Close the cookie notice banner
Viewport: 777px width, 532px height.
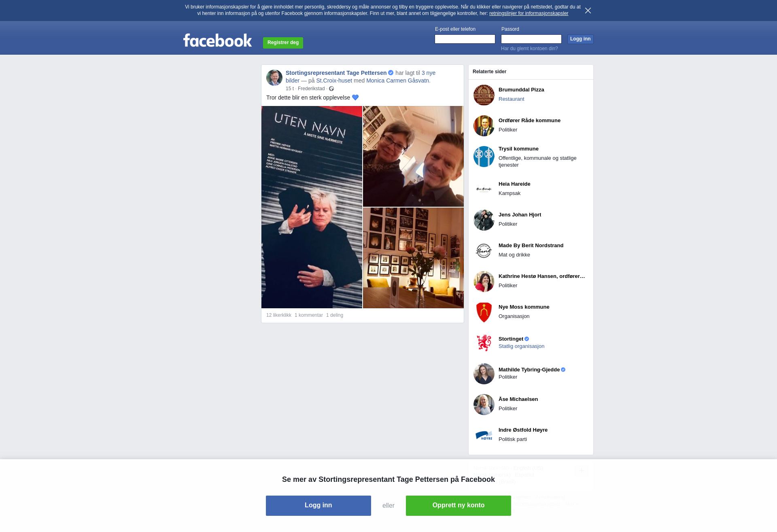(x=588, y=11)
